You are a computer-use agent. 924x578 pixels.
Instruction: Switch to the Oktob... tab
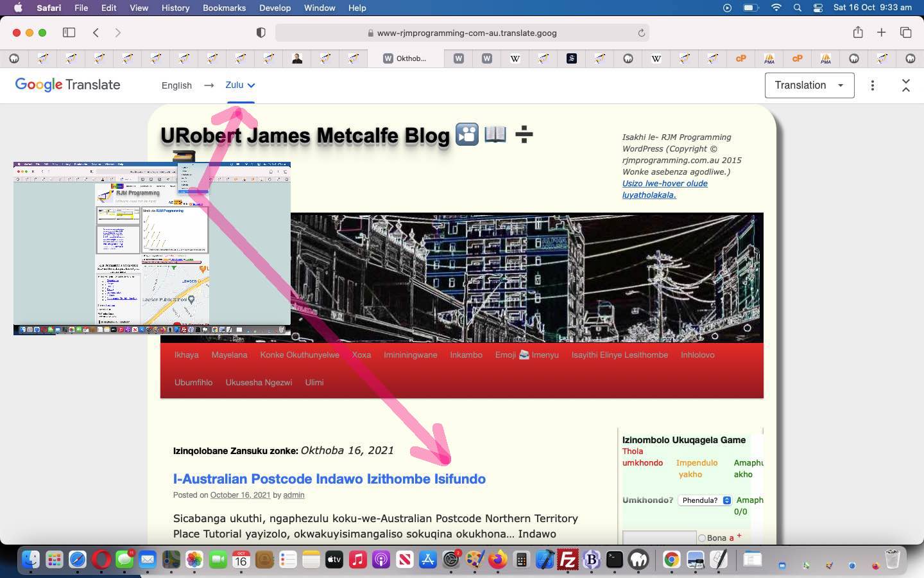click(406, 58)
